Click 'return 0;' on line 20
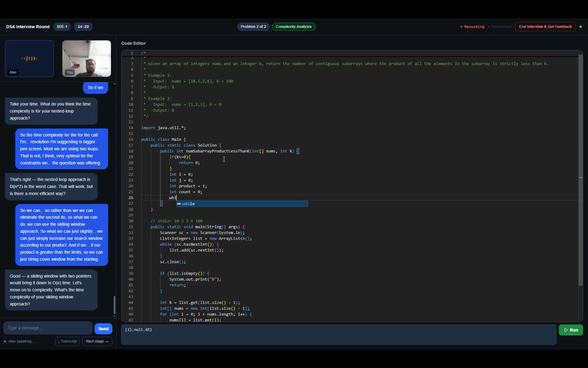 pyautogui.click(x=189, y=163)
